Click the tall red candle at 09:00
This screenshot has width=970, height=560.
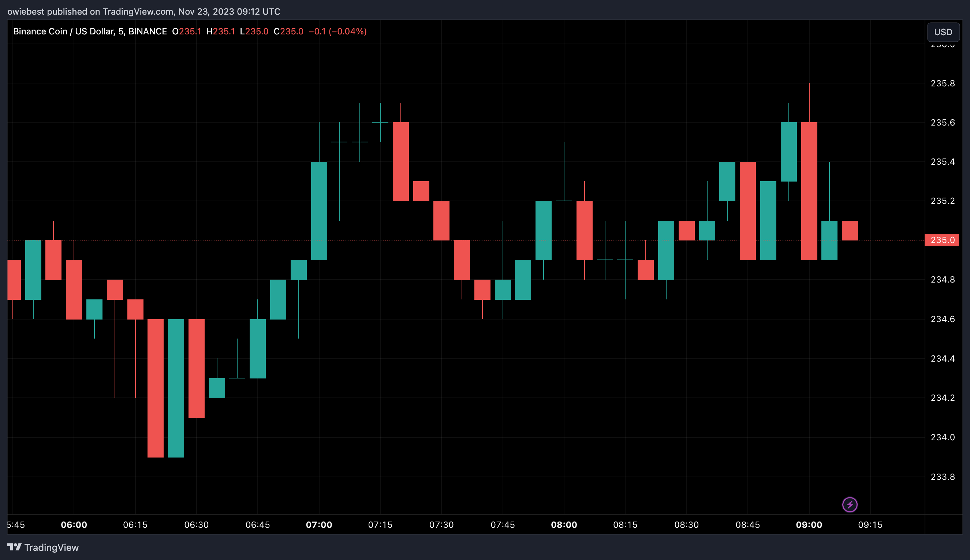click(809, 191)
